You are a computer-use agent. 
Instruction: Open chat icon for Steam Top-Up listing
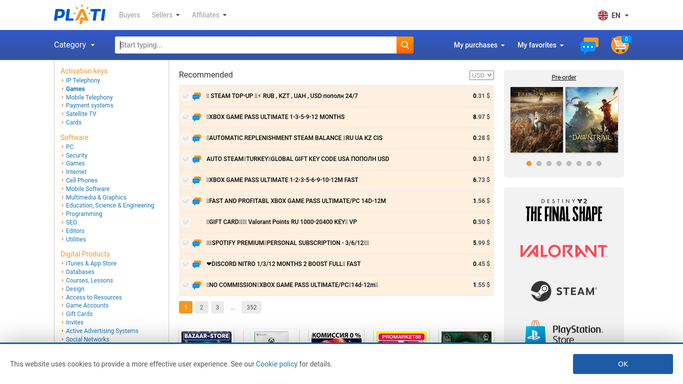pos(196,96)
